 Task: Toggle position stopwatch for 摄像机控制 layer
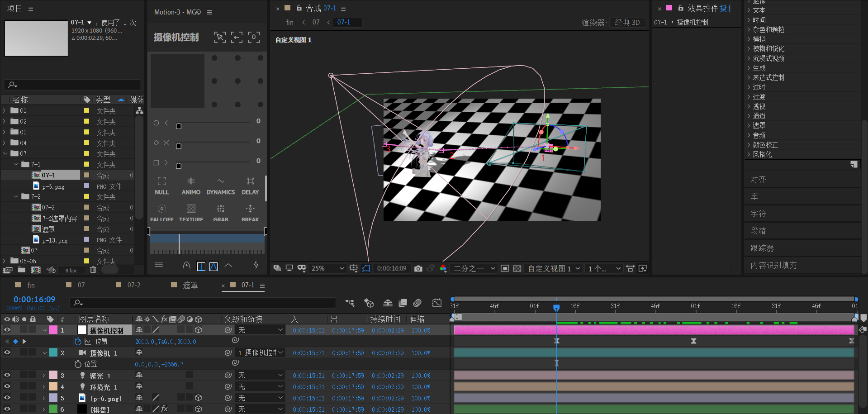point(78,341)
